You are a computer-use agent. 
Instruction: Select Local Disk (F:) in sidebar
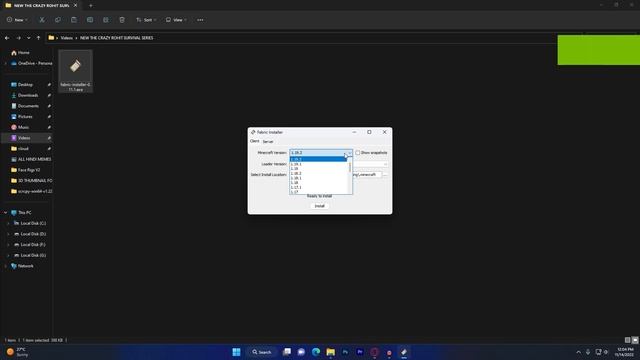[30, 244]
